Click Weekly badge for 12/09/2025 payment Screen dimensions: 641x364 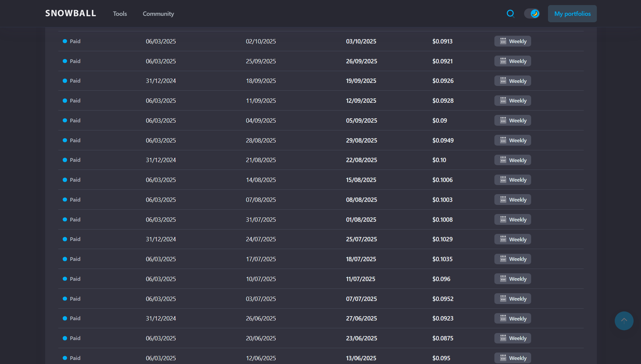(x=513, y=100)
